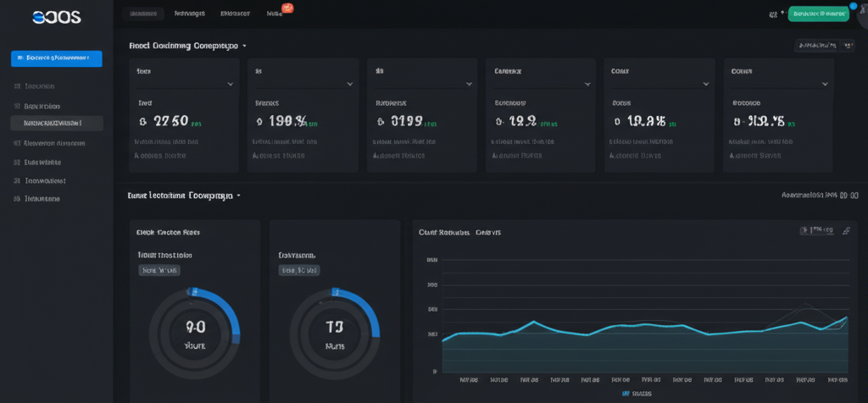Expand the dropdown chevron on the 2750 card
This screenshot has width=868, height=403.
[x=231, y=85]
